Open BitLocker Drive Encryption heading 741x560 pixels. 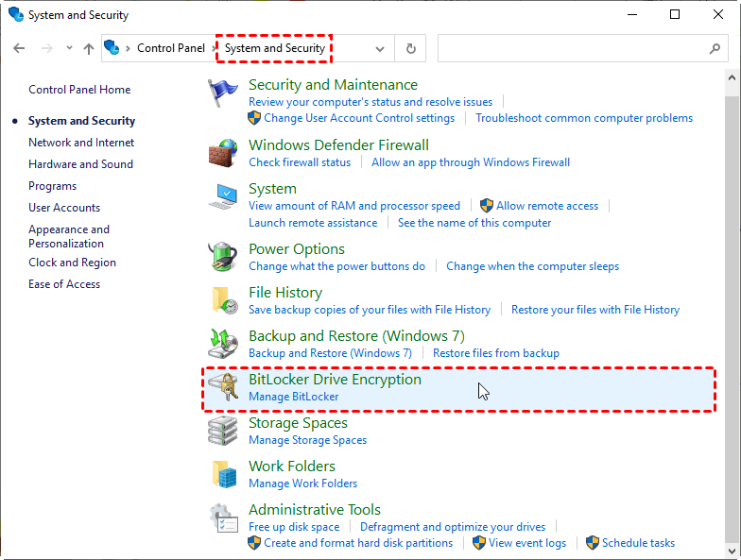pos(335,380)
